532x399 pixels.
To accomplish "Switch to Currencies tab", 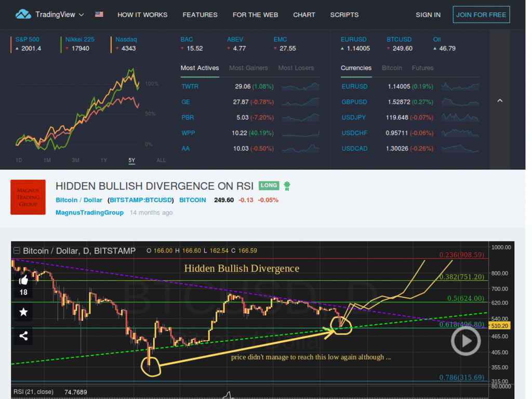I will [356, 68].
